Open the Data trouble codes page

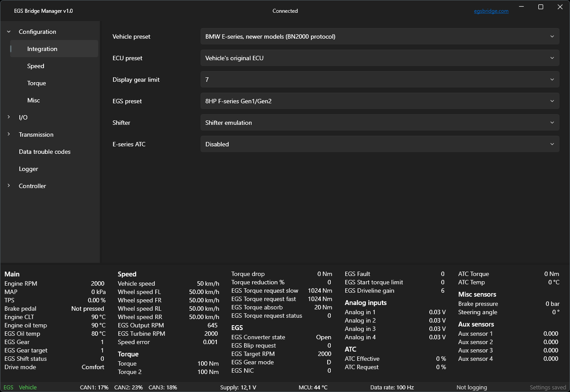pos(44,152)
